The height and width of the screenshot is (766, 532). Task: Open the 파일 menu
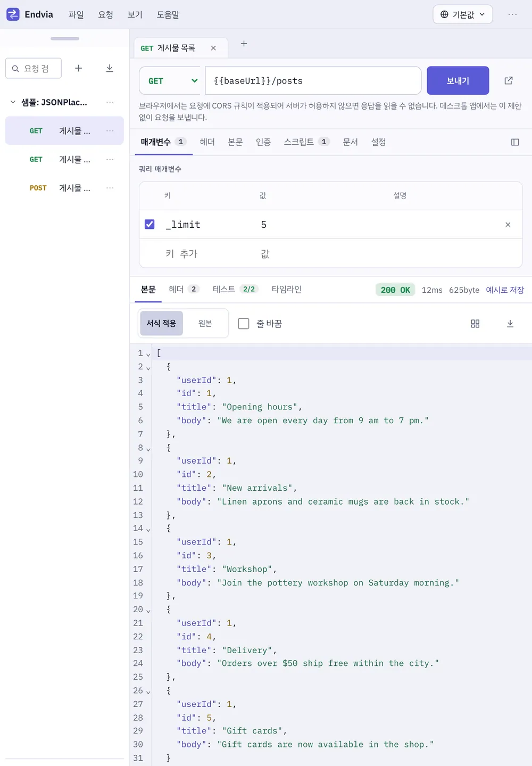(76, 14)
